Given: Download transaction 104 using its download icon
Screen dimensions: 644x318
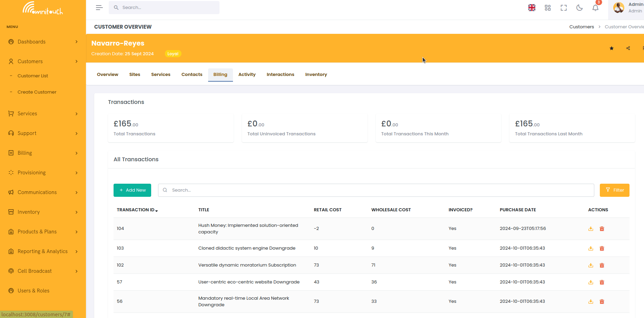Looking at the screenshot, I should coord(591,229).
